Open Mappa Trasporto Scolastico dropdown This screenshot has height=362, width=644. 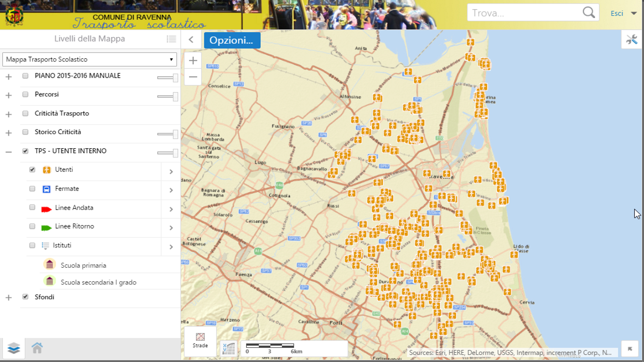click(x=90, y=59)
